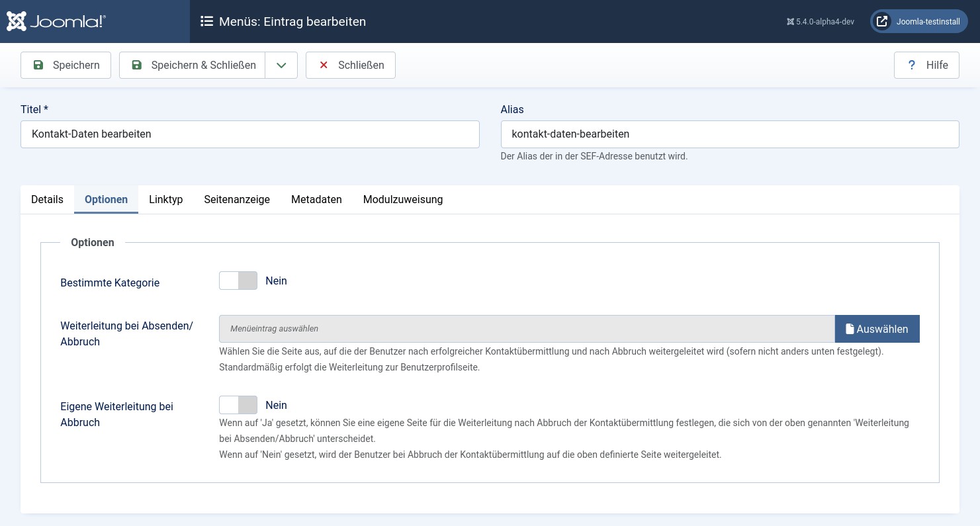The image size is (980, 526).
Task: Click into the Titel input field
Action: point(249,134)
